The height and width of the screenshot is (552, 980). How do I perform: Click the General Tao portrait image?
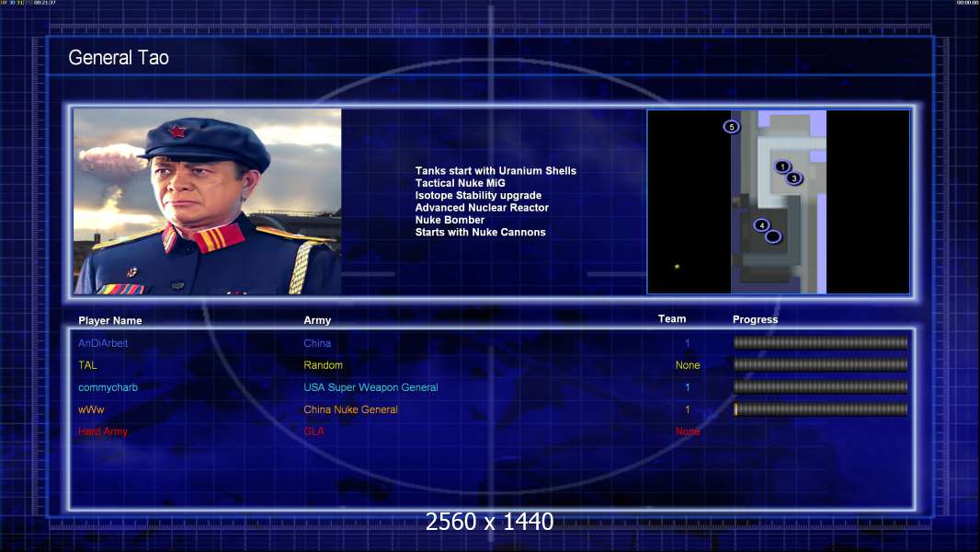coord(208,201)
